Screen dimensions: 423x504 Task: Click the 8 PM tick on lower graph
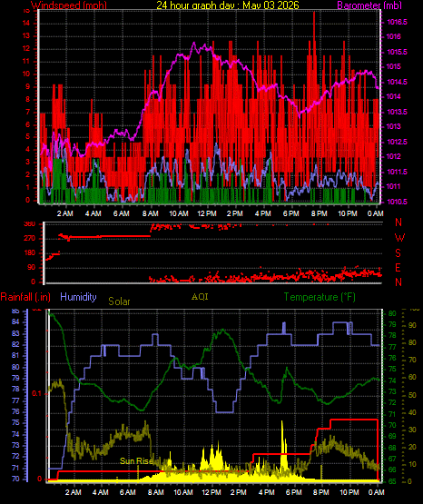pos(321,492)
